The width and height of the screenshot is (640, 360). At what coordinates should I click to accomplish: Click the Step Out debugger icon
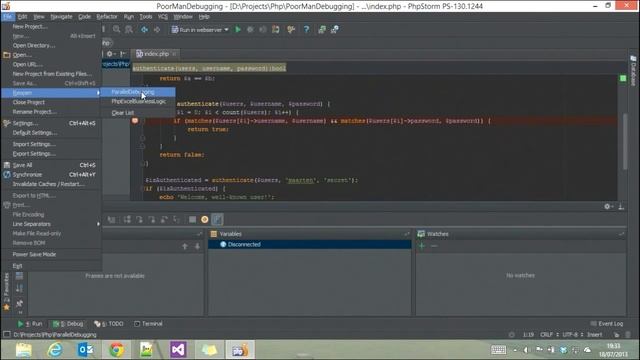tap(164, 220)
